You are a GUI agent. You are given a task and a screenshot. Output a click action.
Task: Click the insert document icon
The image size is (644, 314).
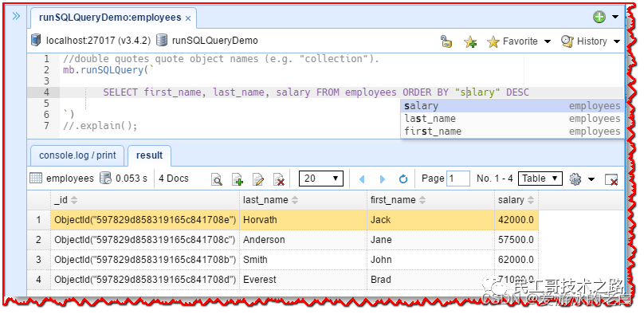coord(238,179)
